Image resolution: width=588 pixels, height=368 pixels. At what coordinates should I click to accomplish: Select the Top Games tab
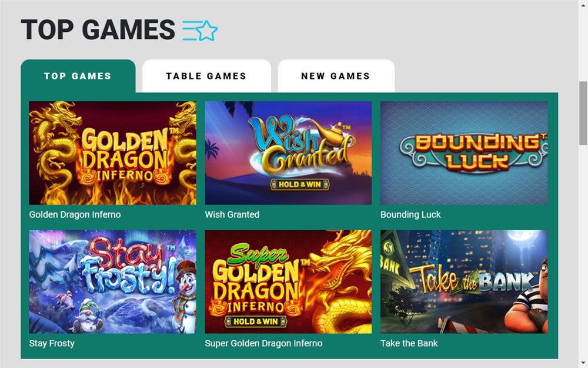tap(78, 76)
